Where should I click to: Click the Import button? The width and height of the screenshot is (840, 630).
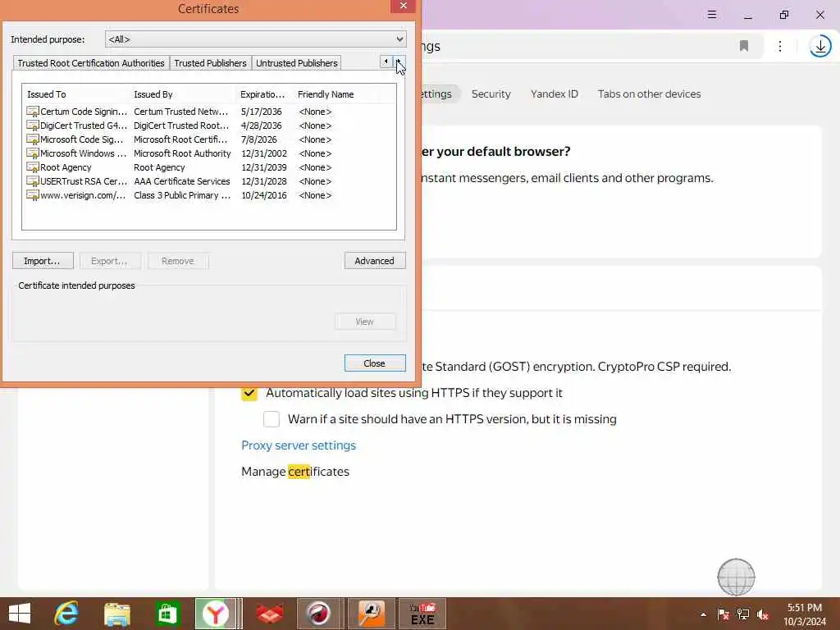pyautogui.click(x=43, y=261)
